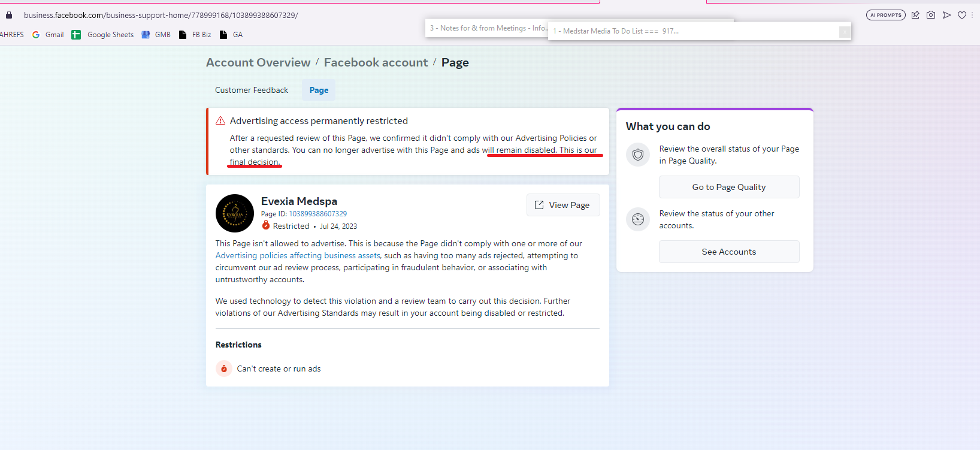Screen dimensions: 980x450
Task: Click the Page ID 103899388607329 link
Action: (x=317, y=214)
